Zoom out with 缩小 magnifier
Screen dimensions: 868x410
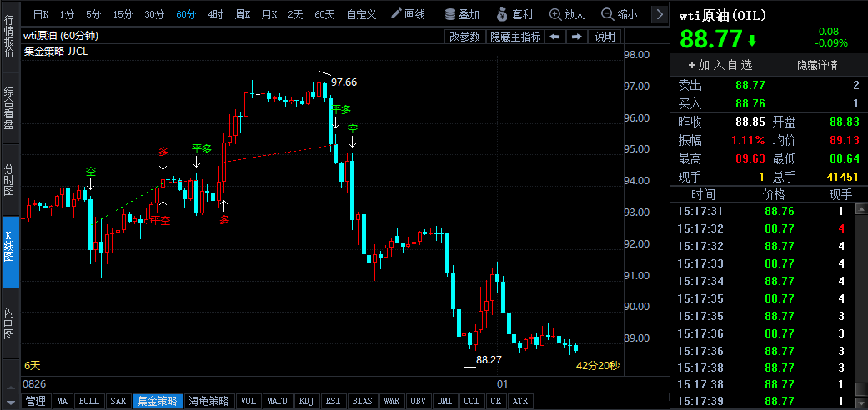(620, 14)
